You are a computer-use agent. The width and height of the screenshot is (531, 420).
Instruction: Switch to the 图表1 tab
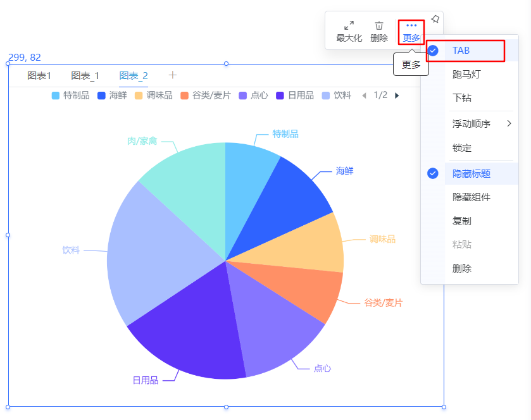pyautogui.click(x=39, y=75)
